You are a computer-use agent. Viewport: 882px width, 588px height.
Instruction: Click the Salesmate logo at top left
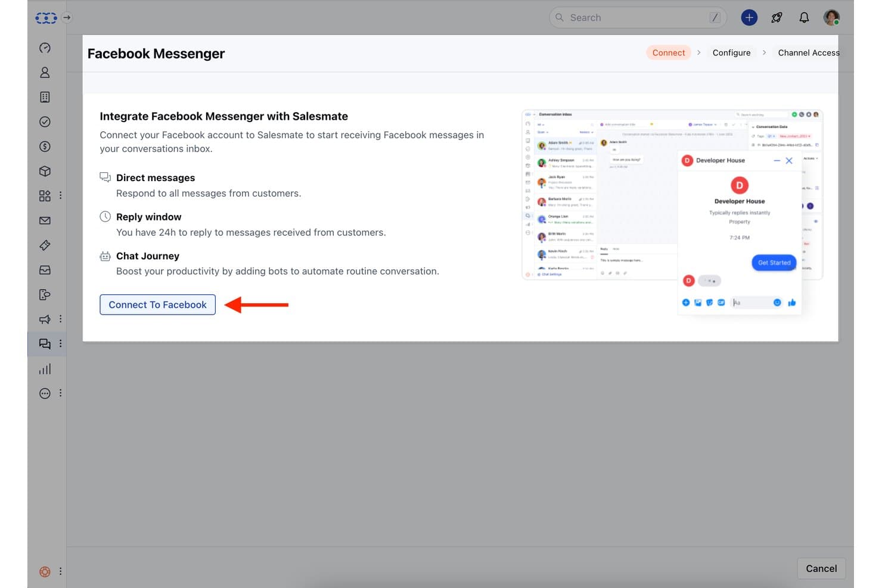tap(46, 18)
